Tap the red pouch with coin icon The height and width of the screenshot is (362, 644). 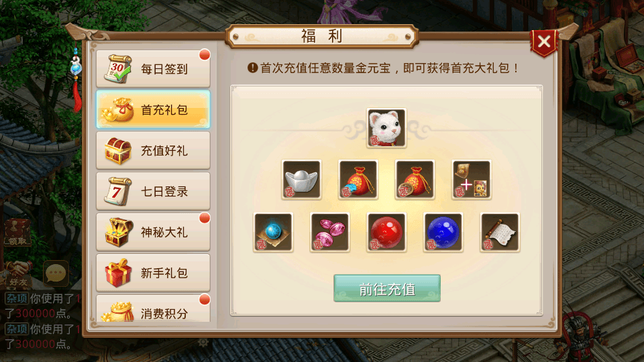(415, 180)
